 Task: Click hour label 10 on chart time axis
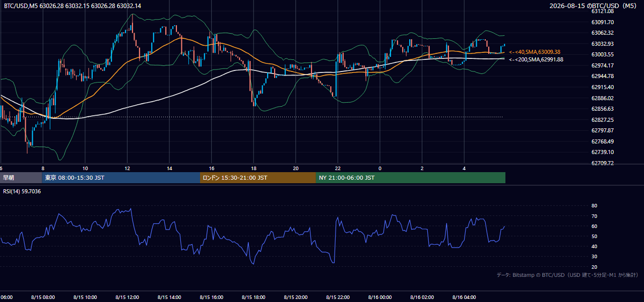coord(85,168)
